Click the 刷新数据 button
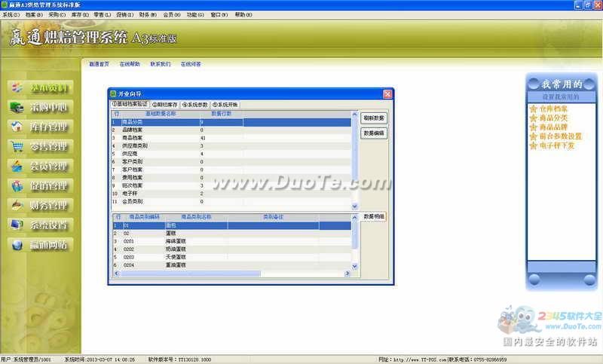Viewport: 603px width, 364px height. tap(374, 118)
